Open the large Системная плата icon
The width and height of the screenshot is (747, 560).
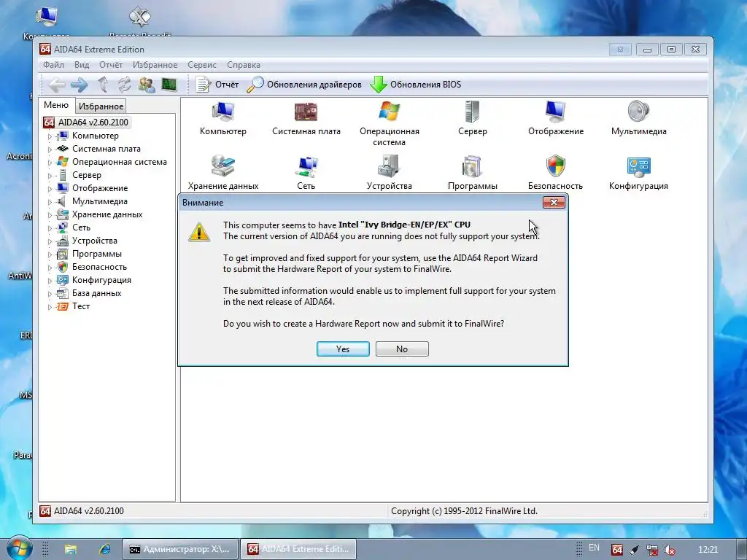point(306,119)
